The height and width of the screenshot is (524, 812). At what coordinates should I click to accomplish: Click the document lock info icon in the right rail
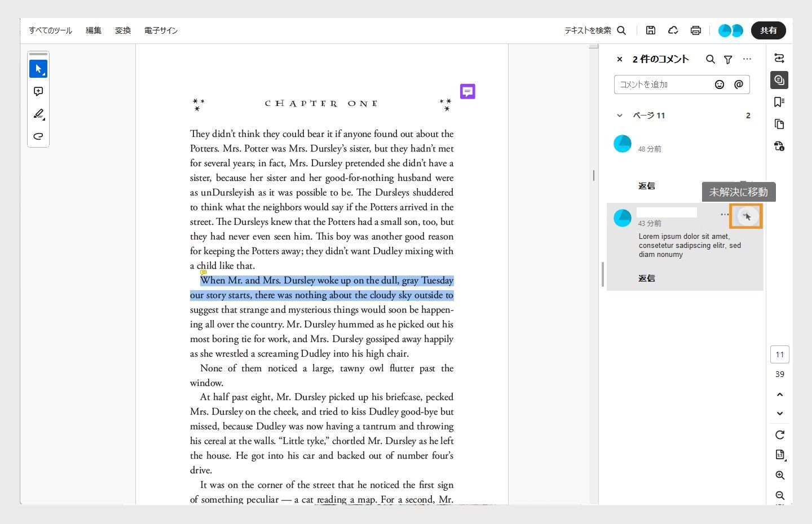tap(779, 146)
